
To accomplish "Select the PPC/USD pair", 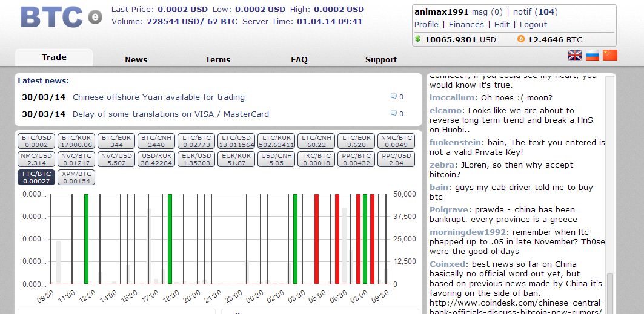I will pos(396,159).
